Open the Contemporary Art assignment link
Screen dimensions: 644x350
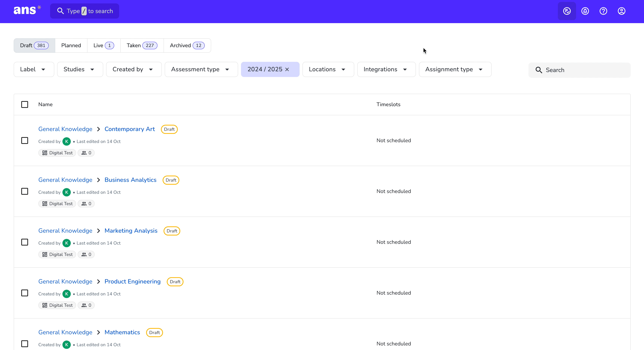tap(129, 129)
